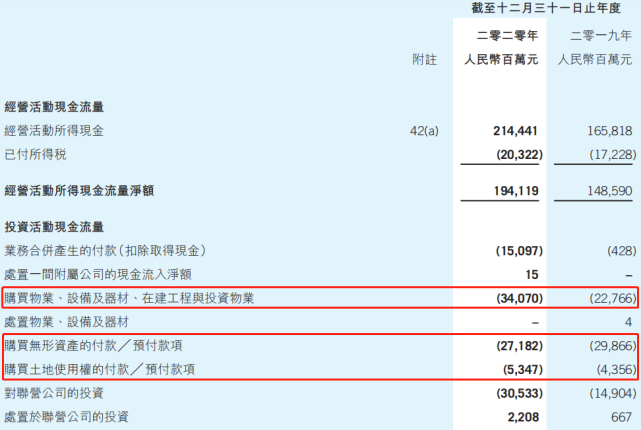Select the 經營活動現金流量 section heading
Screen dimensions: 641x430
[x=54, y=107]
